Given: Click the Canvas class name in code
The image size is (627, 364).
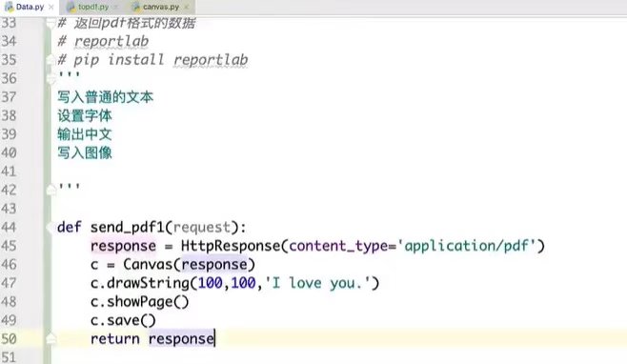Looking at the screenshot, I should (x=147, y=264).
